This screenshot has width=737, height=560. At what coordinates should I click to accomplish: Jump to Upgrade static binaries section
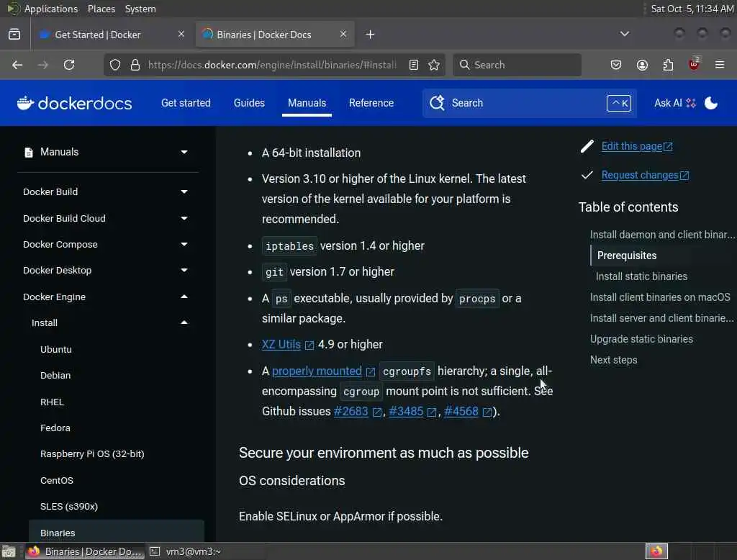coord(641,339)
